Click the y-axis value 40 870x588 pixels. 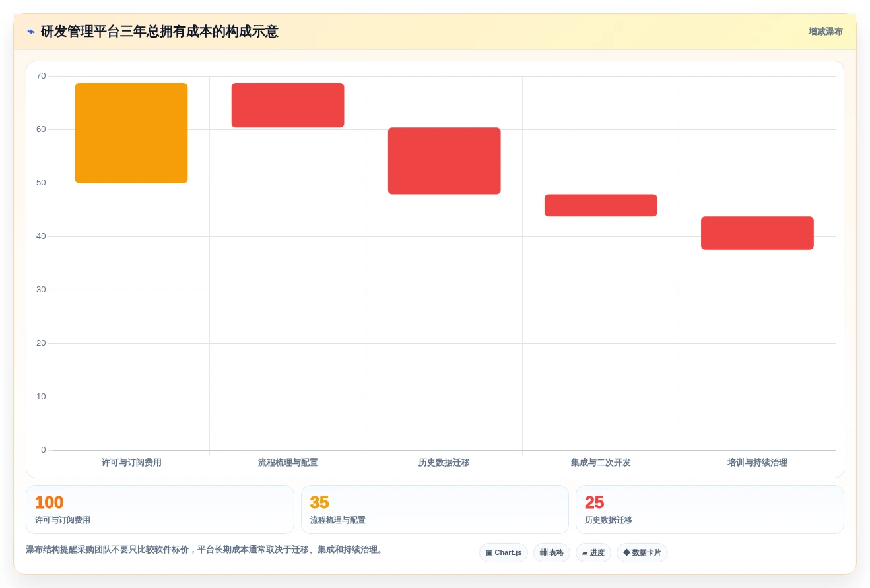41,236
